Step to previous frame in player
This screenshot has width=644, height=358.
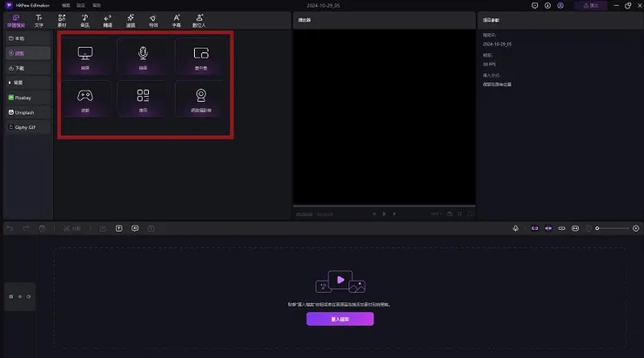click(374, 213)
